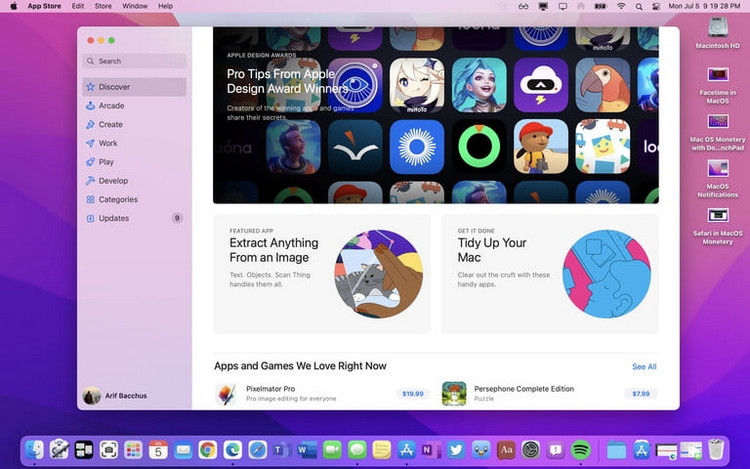Select the miHoYo anime girl app icon
Screen dimensions: 750x469
point(417,85)
